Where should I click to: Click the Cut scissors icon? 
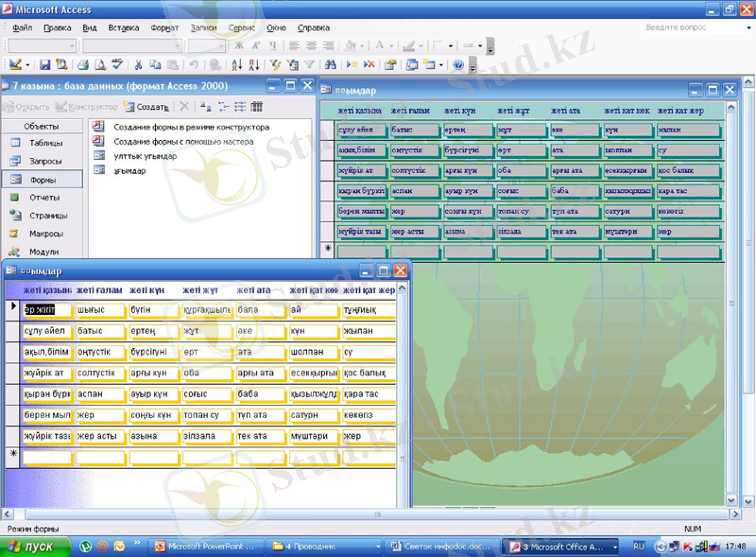[138, 65]
